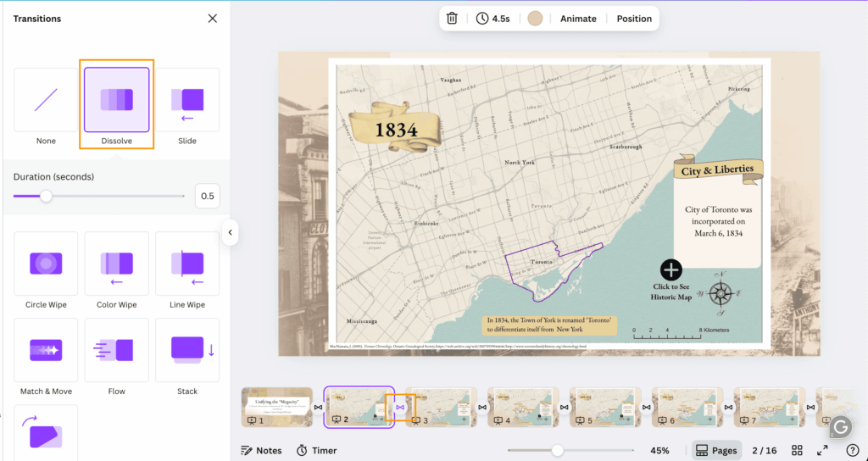Collapse the side panel with chevron
This screenshot has width=868, height=461.
(x=230, y=232)
